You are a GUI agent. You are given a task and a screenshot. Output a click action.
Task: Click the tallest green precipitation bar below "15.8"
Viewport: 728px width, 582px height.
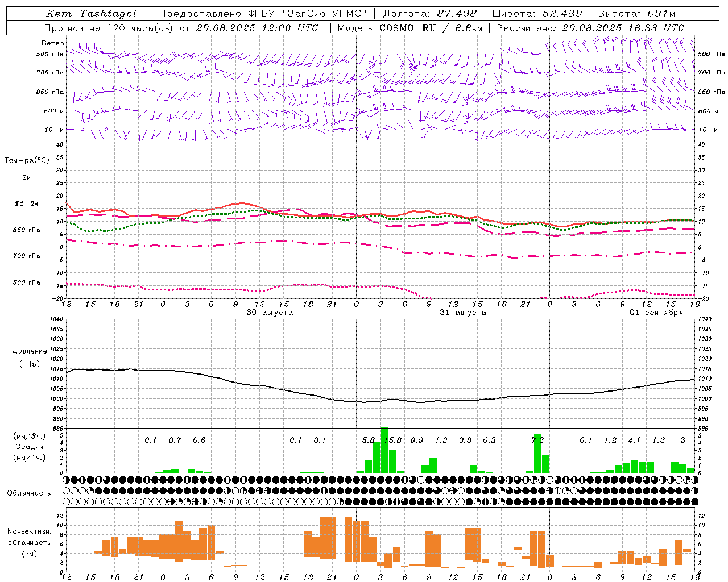(x=384, y=450)
